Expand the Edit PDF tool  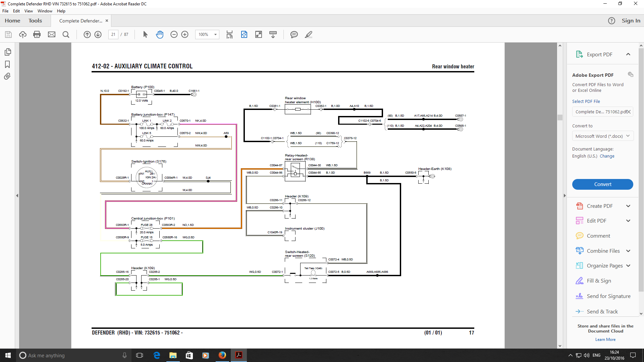[628, 221]
